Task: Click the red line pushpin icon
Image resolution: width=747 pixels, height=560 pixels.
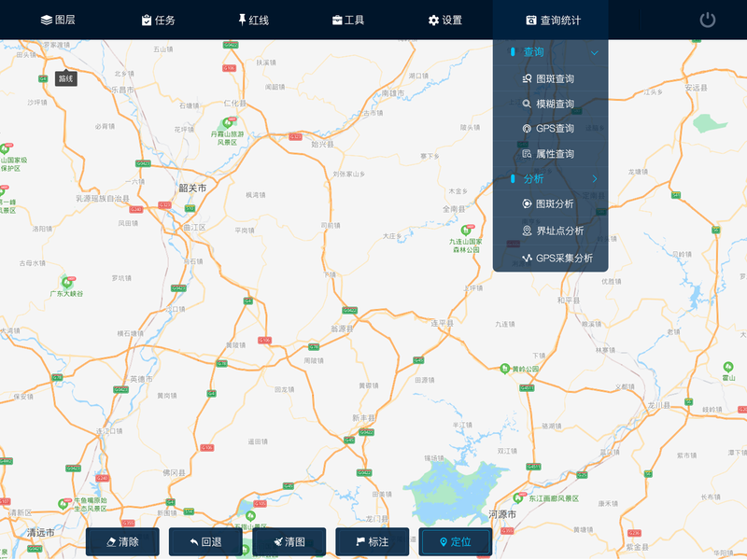Action: pyautogui.click(x=242, y=20)
